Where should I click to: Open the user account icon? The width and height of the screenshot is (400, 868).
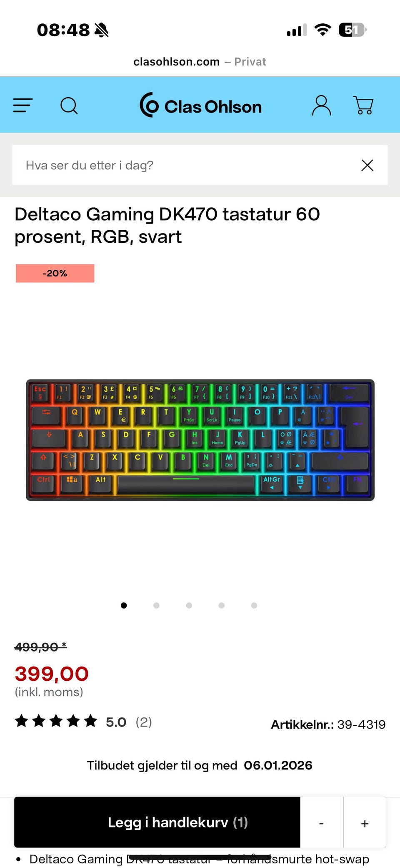[321, 105]
